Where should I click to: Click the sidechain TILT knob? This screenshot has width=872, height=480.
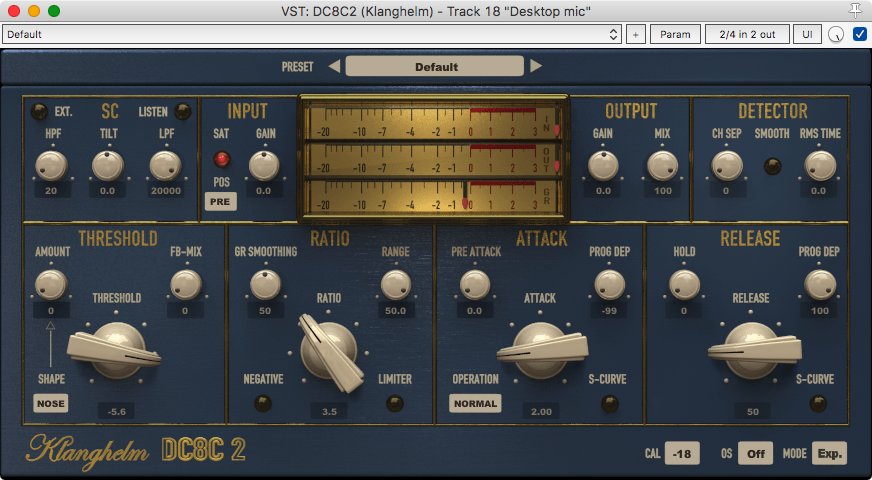(x=108, y=165)
